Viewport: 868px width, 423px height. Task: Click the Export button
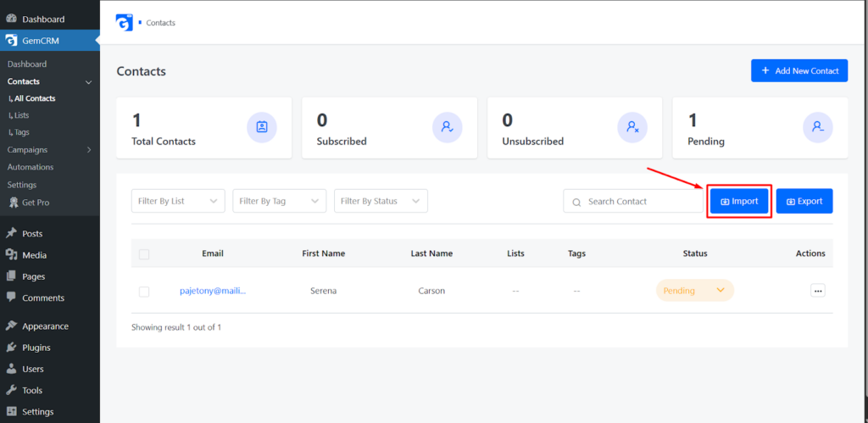[x=804, y=202]
